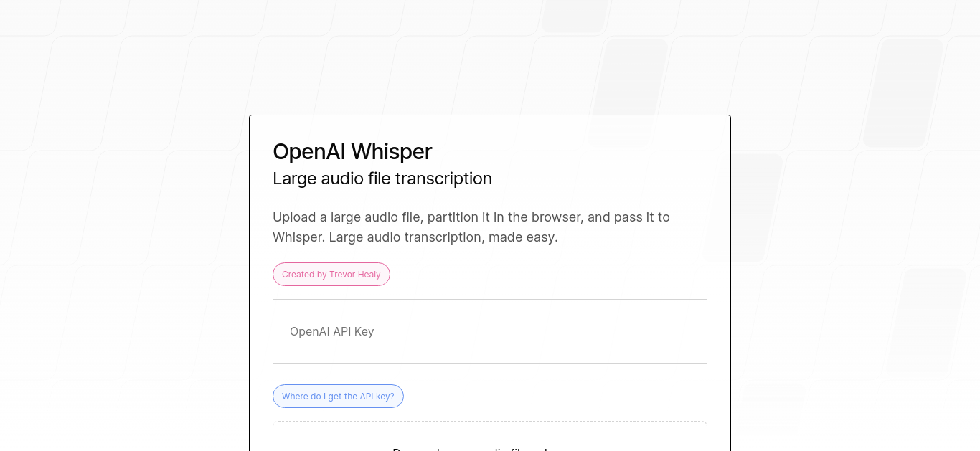Click the word 'OpenAI' in the title
This screenshot has width=980, height=451.
click(309, 152)
